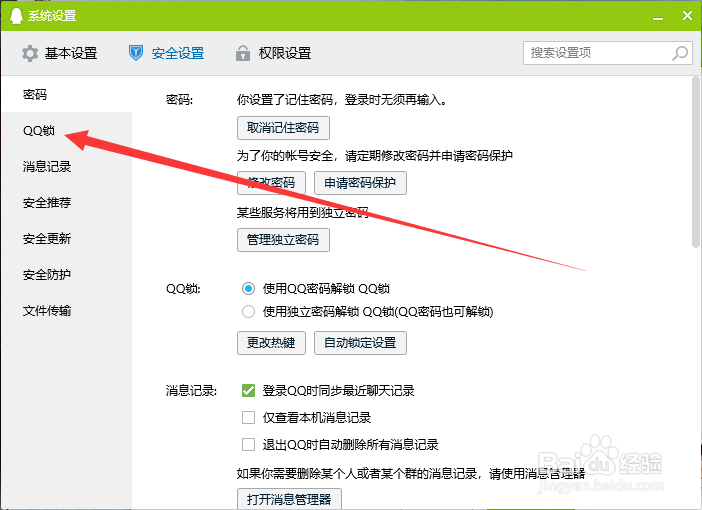This screenshot has width=702, height=510.
Task: Close the system settings window
Action: (x=687, y=16)
